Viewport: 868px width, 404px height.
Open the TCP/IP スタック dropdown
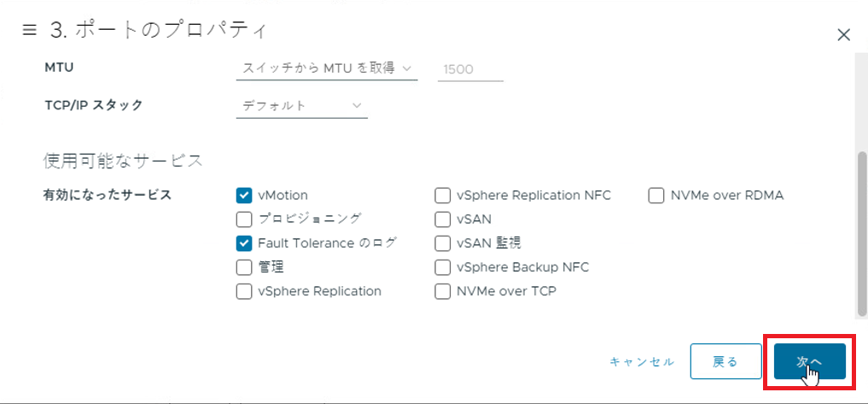(301, 106)
